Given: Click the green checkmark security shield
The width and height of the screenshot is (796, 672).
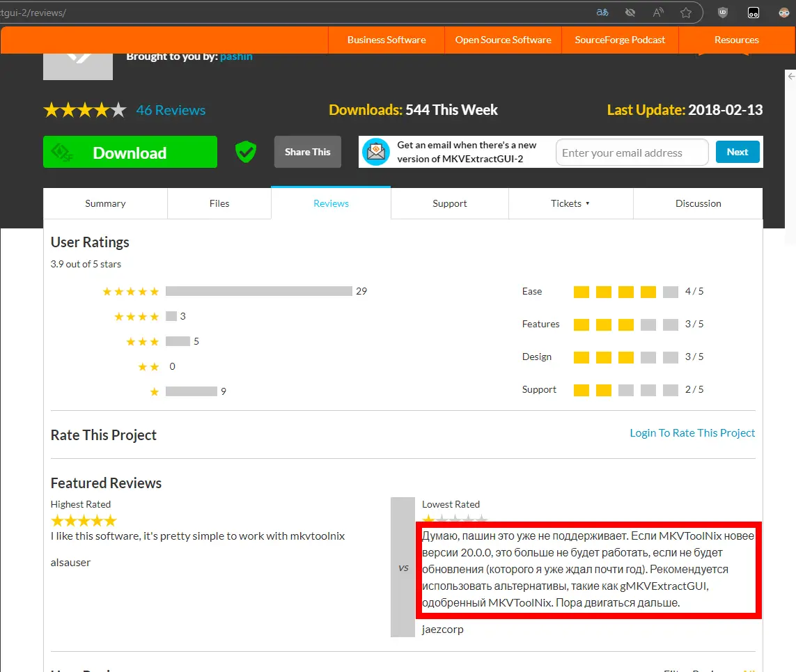Looking at the screenshot, I should pyautogui.click(x=246, y=152).
